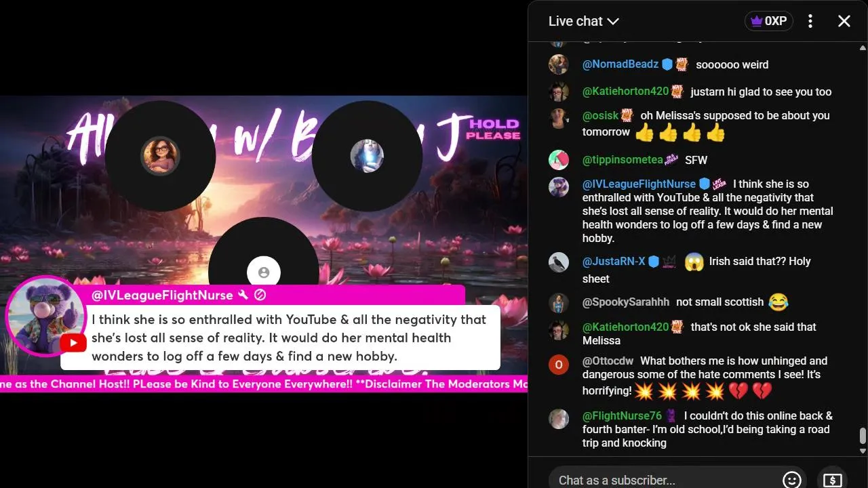Open the emoji picker in chat
The height and width of the screenshot is (488, 868).
[792, 480]
